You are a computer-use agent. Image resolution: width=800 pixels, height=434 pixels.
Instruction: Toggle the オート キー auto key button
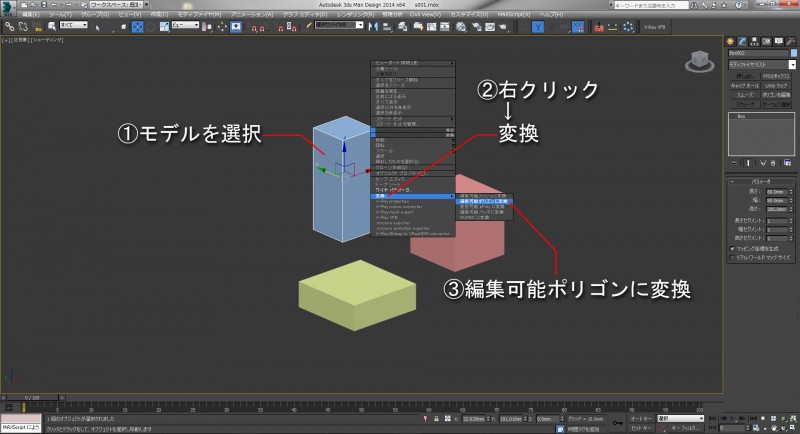(x=641, y=417)
